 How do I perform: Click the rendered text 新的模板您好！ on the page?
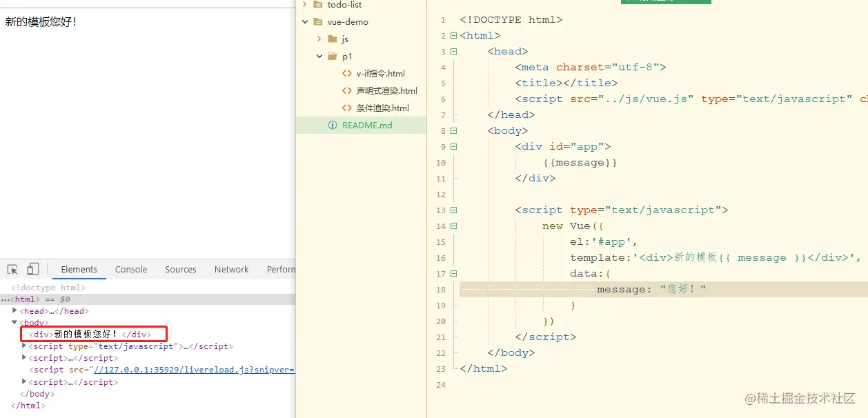click(x=41, y=21)
